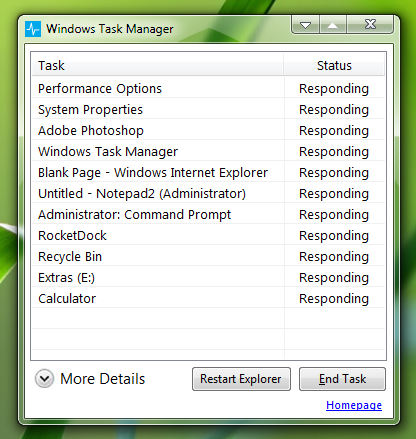Select the Adobe Photoshop task row
Viewport: 416px width, 439px height.
(208, 131)
